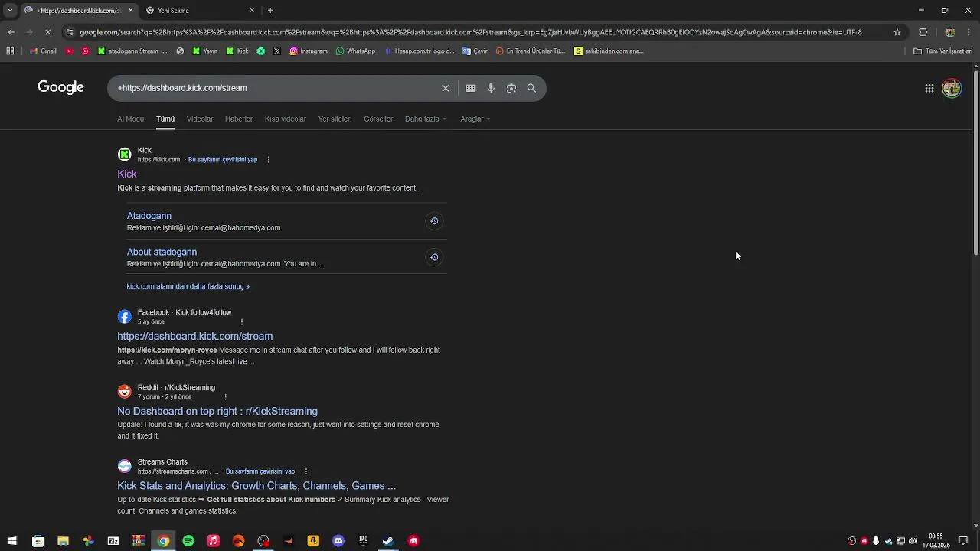The image size is (980, 551).
Task: Open the Instagram bookmark
Action: 309,51
